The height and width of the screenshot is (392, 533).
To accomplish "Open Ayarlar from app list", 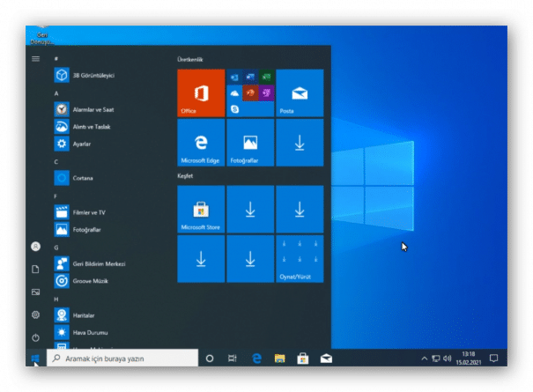I will [73, 144].
